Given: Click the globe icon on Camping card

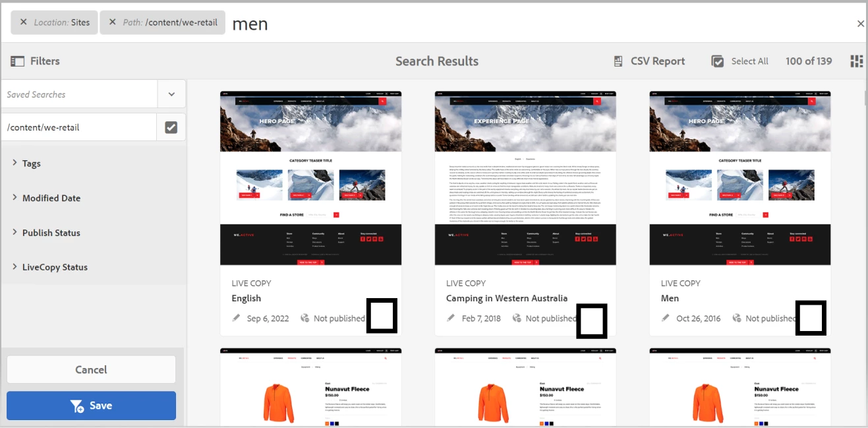Looking at the screenshot, I should [x=517, y=318].
